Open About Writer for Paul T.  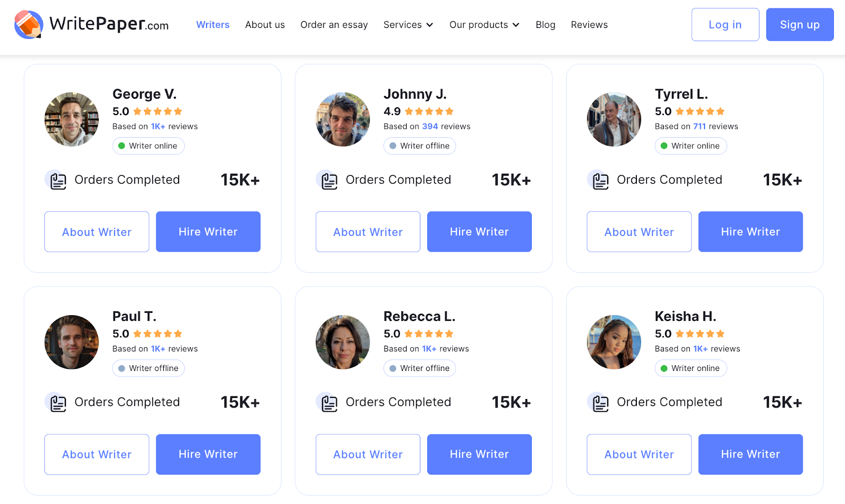click(x=97, y=454)
